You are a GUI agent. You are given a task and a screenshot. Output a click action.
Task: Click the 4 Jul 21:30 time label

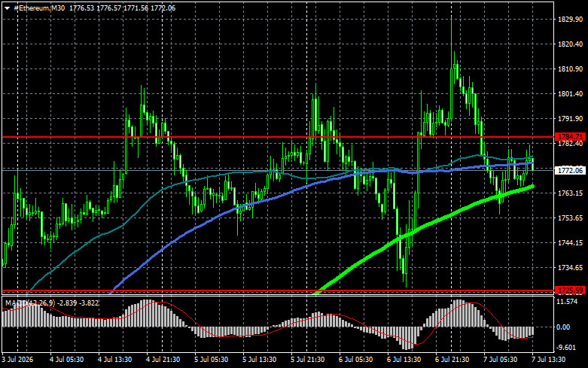163,360
